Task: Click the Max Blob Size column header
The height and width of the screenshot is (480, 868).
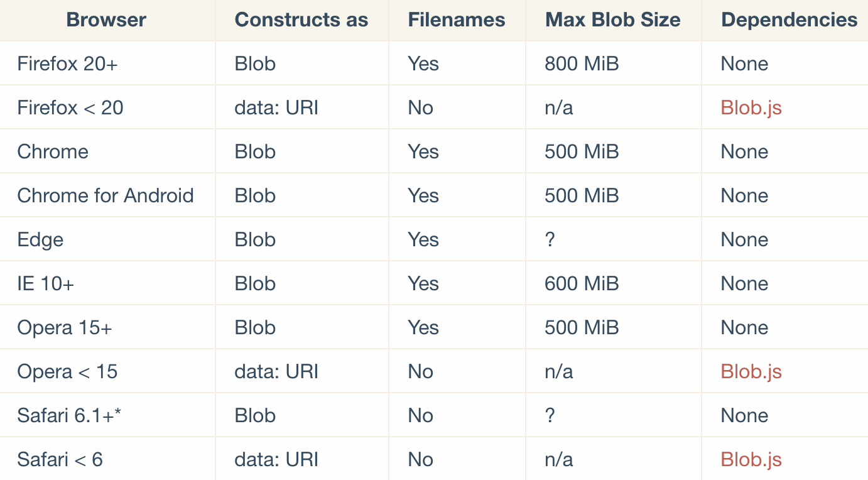Action: 613,20
